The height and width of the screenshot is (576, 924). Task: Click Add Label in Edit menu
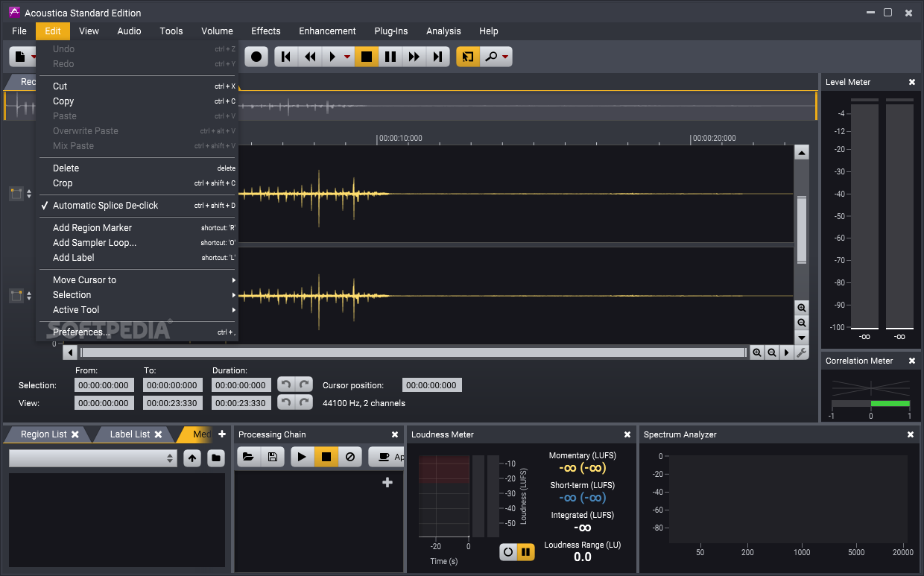137,258
